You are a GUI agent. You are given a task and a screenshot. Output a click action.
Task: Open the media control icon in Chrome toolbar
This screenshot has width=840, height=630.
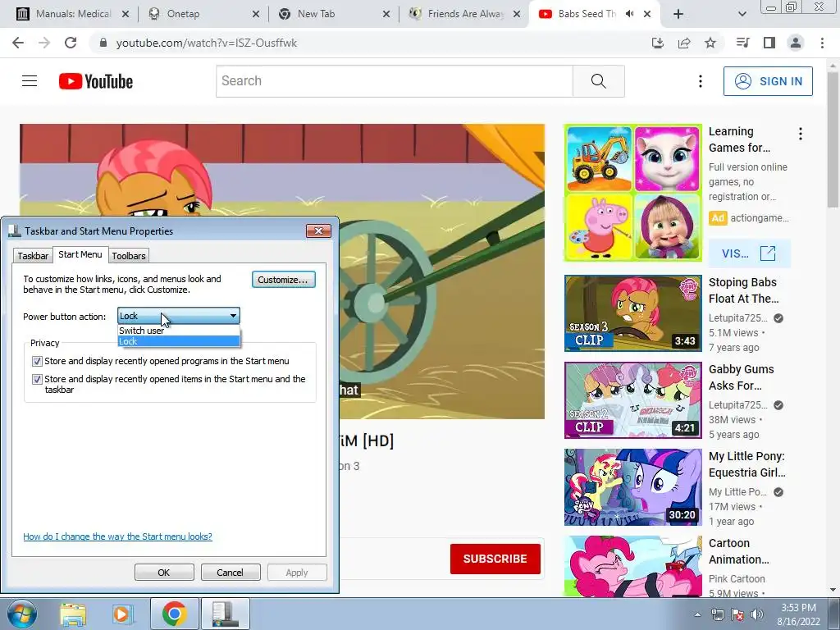(x=742, y=43)
